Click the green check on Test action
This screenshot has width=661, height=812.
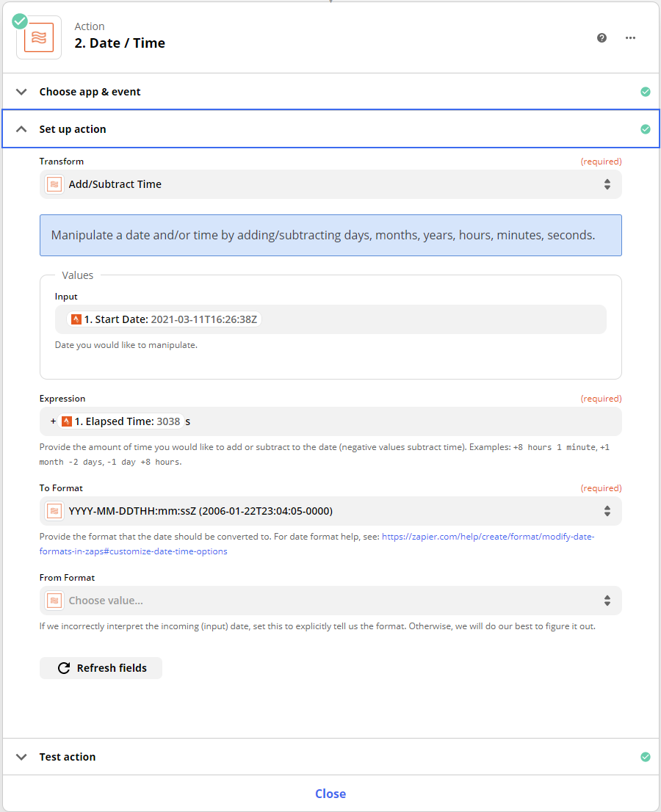click(646, 757)
